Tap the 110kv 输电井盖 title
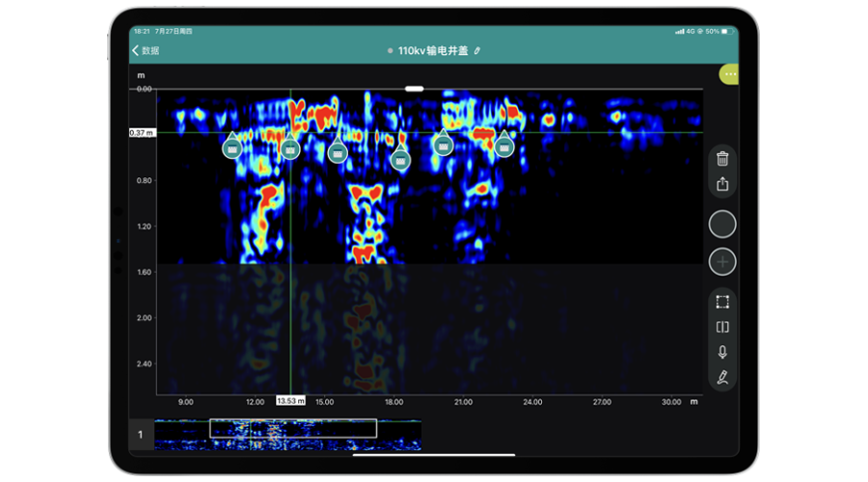 [432, 50]
